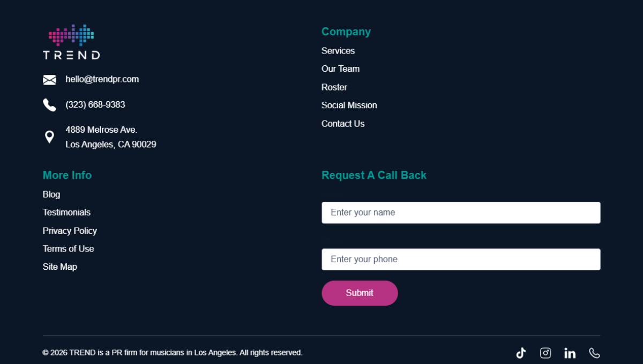Click the envelope email icon
Image resolution: width=643 pixels, height=364 pixels.
[49, 80]
